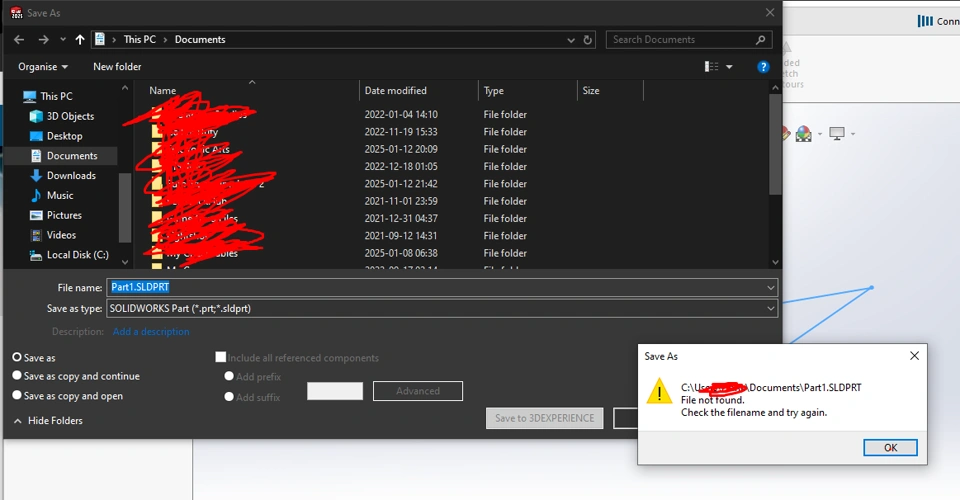
Task: Select Local Disk (C:) in sidebar
Action: click(78, 255)
